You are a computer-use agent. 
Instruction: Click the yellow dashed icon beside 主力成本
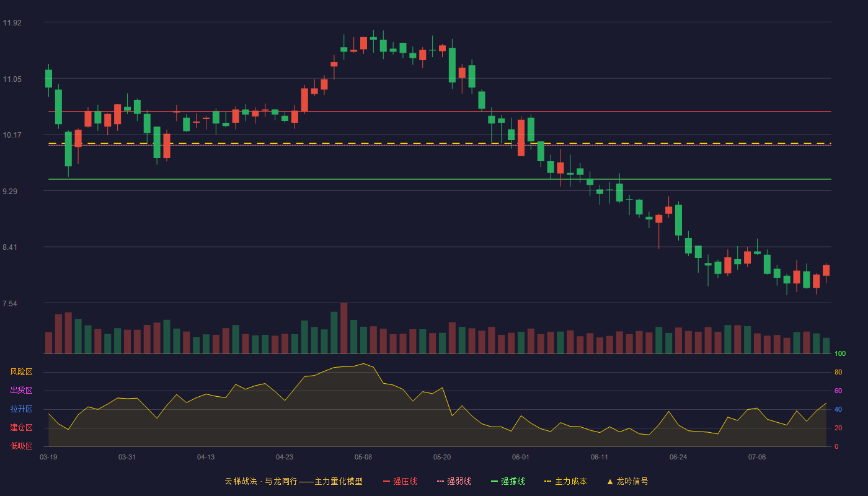[x=547, y=481]
